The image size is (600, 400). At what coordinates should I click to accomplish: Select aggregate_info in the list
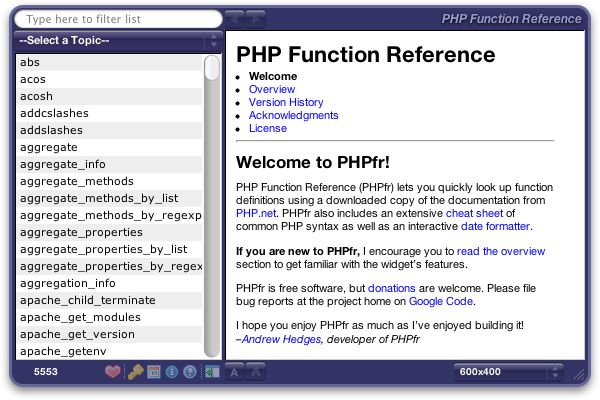(109, 164)
